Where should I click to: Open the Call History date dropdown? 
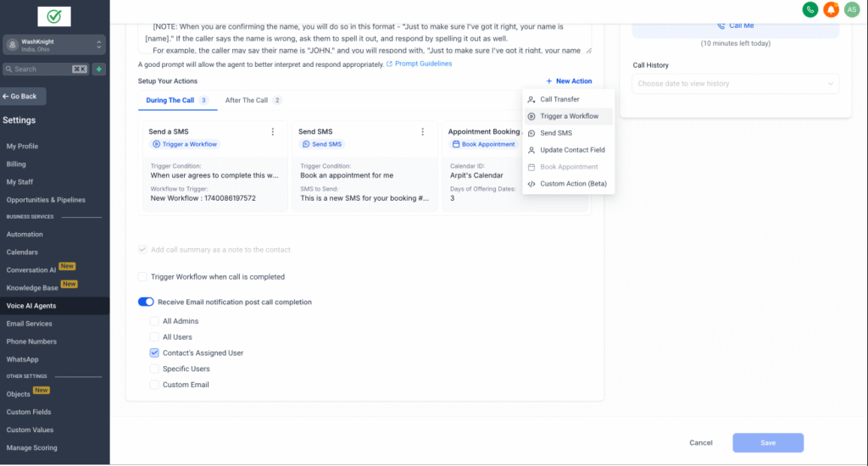(x=735, y=84)
